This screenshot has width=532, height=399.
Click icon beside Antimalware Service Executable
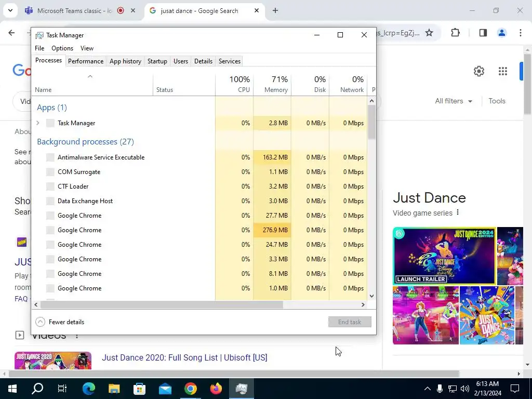point(50,157)
